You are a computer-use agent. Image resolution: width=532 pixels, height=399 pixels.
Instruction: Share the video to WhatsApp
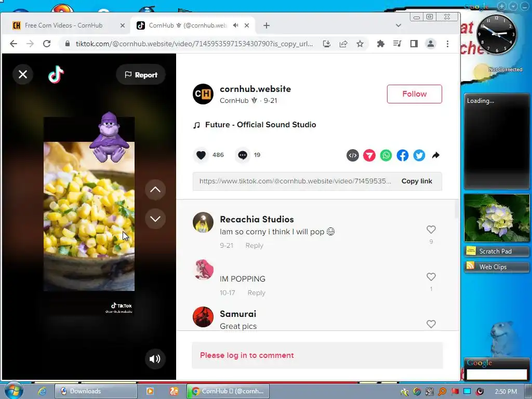click(386, 155)
